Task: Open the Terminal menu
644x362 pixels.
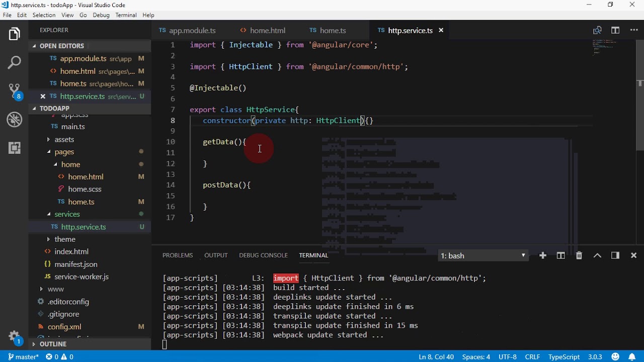Action: tap(126, 15)
